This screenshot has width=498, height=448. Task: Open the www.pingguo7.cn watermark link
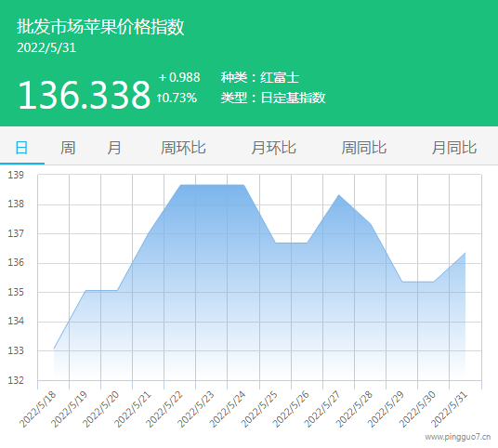click(x=458, y=437)
